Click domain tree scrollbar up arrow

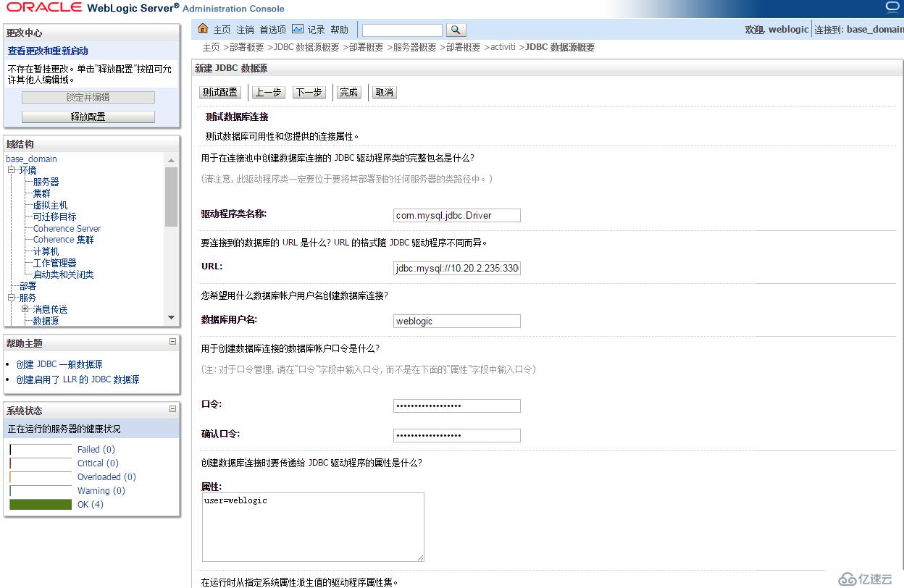[171, 160]
